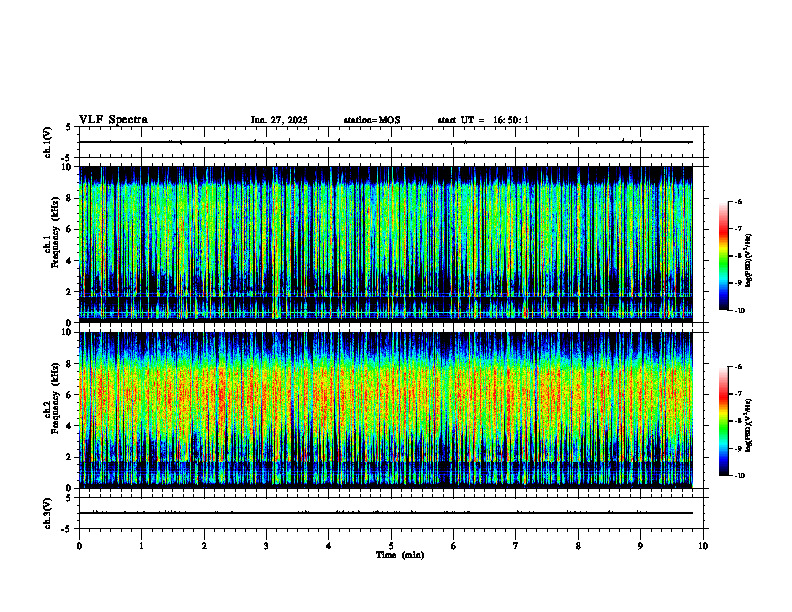Click the "-10" label on ch.2 color bar

tap(739, 476)
